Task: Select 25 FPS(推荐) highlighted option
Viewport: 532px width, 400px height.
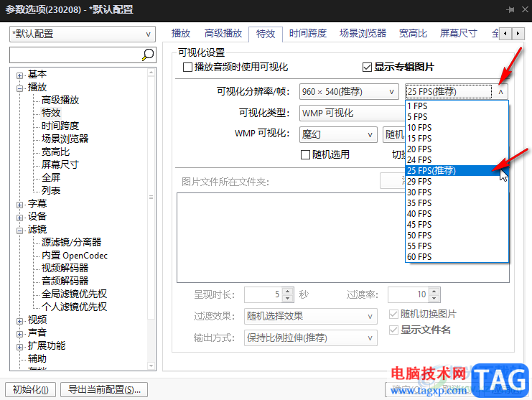Action: pos(457,171)
